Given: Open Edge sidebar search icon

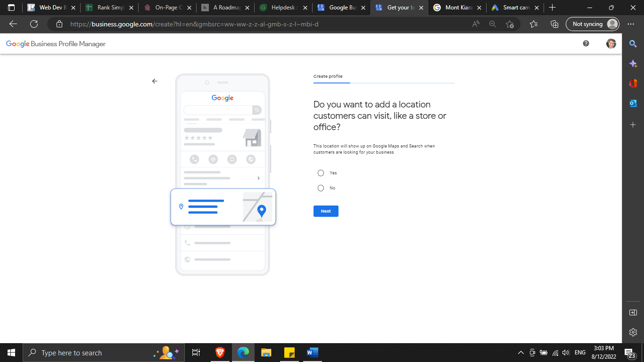Looking at the screenshot, I should tap(633, 44).
